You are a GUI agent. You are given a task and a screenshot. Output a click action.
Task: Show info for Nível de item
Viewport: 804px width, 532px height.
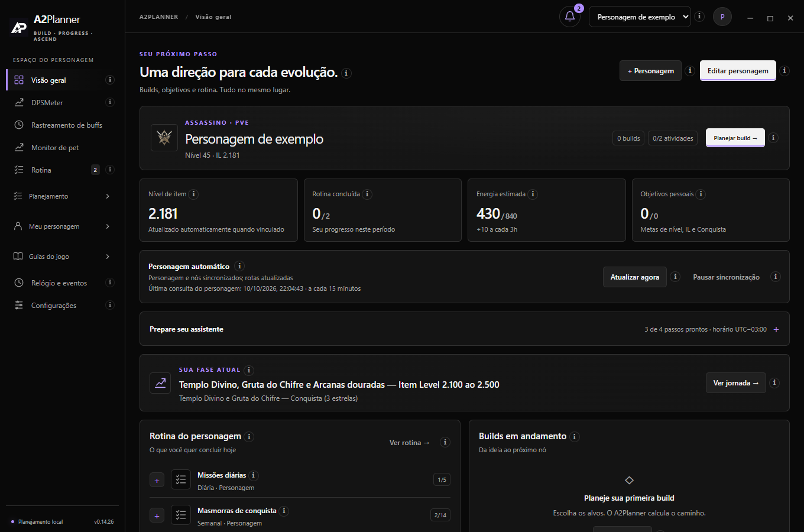193,194
